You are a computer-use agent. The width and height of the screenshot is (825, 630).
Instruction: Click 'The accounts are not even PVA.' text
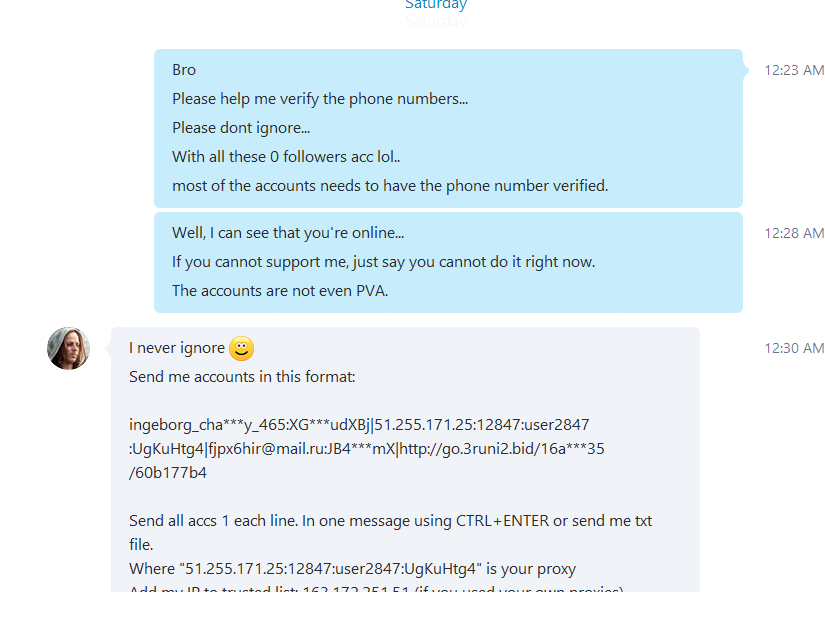(x=280, y=291)
